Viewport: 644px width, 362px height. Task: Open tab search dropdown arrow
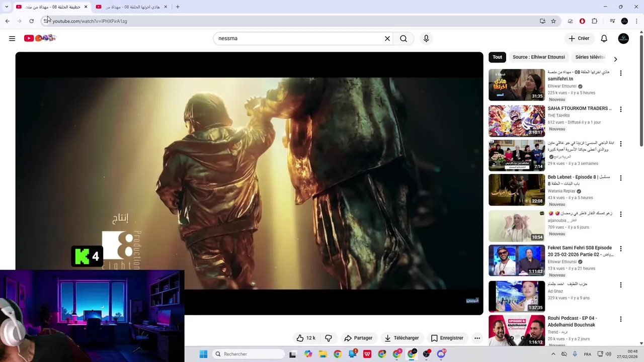pos(7,7)
